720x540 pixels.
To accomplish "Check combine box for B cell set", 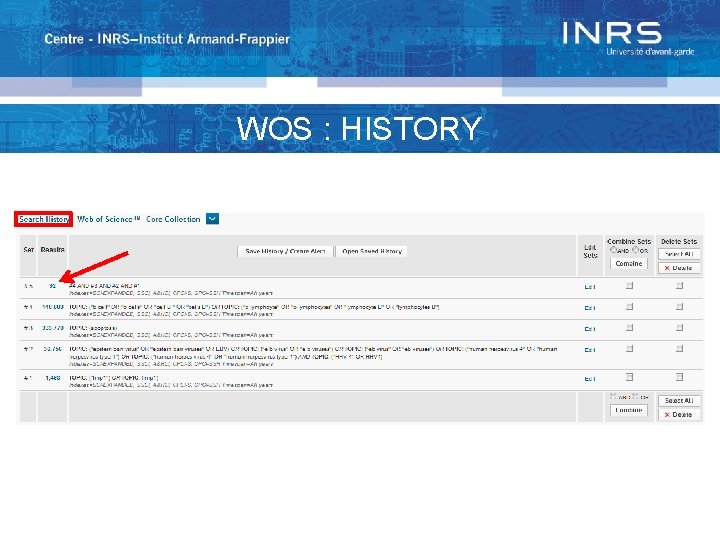I will tap(630, 306).
